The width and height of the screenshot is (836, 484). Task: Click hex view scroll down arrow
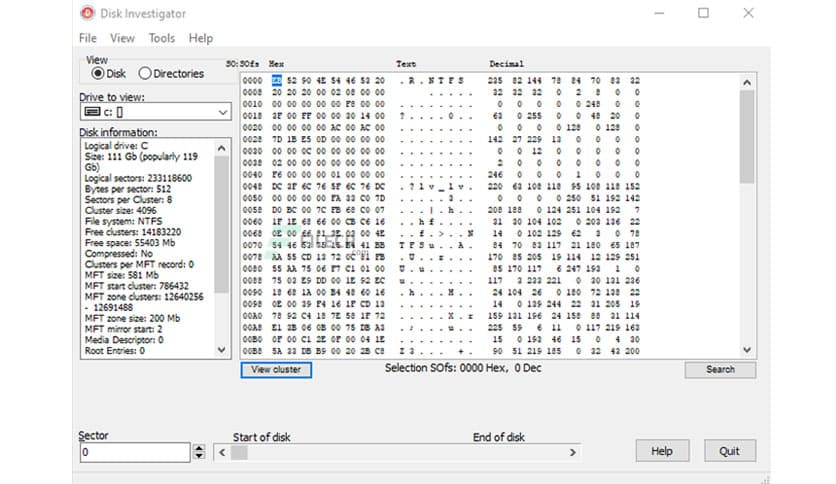[747, 350]
